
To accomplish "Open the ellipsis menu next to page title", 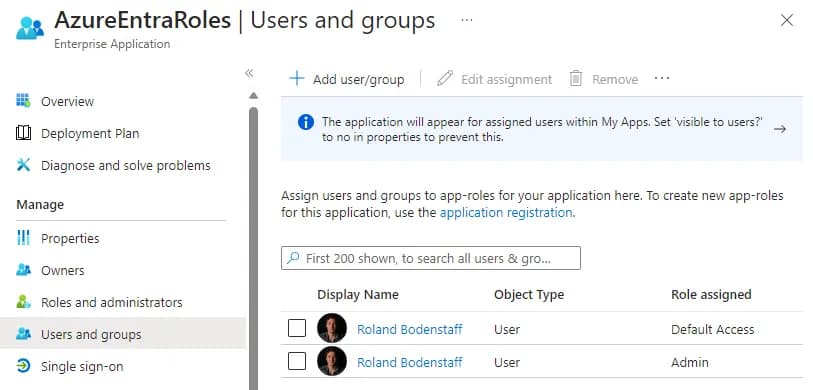I will [467, 20].
